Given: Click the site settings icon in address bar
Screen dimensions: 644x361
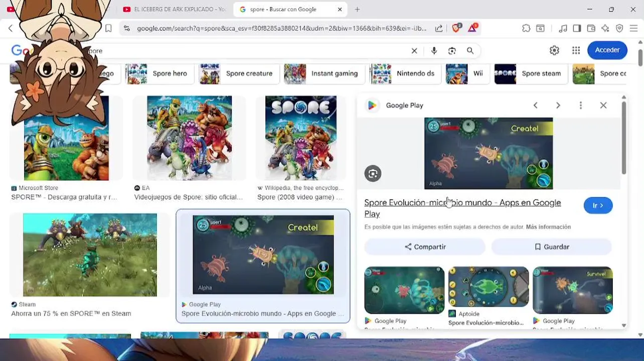Looking at the screenshot, I should [x=126, y=29].
